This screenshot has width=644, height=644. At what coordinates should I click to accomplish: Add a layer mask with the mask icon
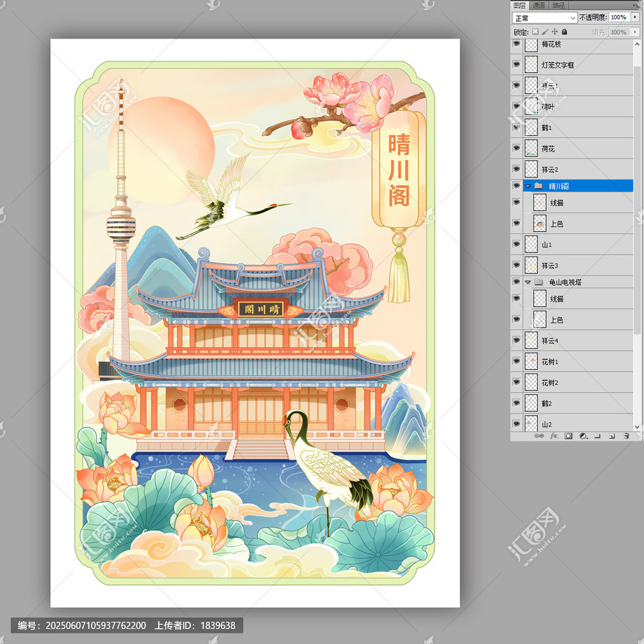(x=568, y=436)
